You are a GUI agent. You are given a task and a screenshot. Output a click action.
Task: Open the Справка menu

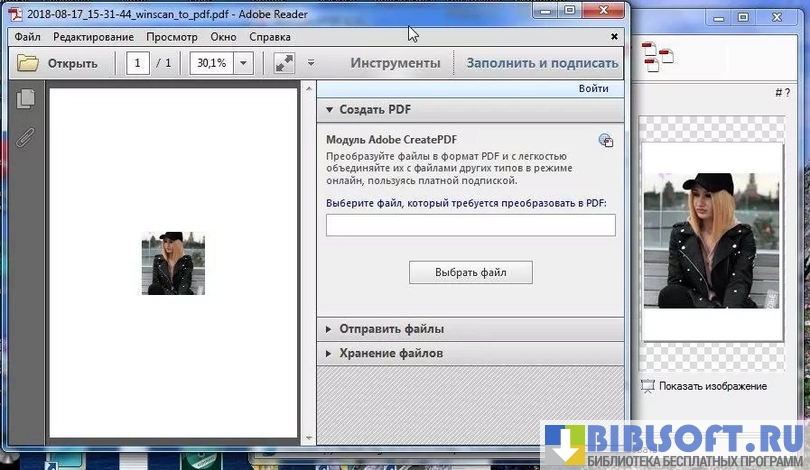(x=270, y=37)
